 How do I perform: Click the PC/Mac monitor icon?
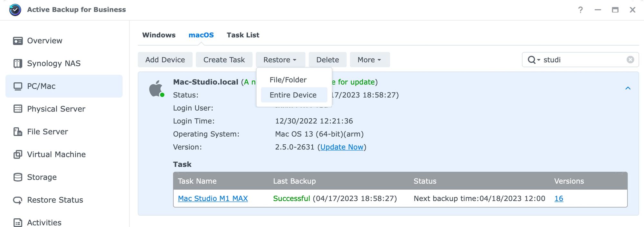click(x=18, y=86)
